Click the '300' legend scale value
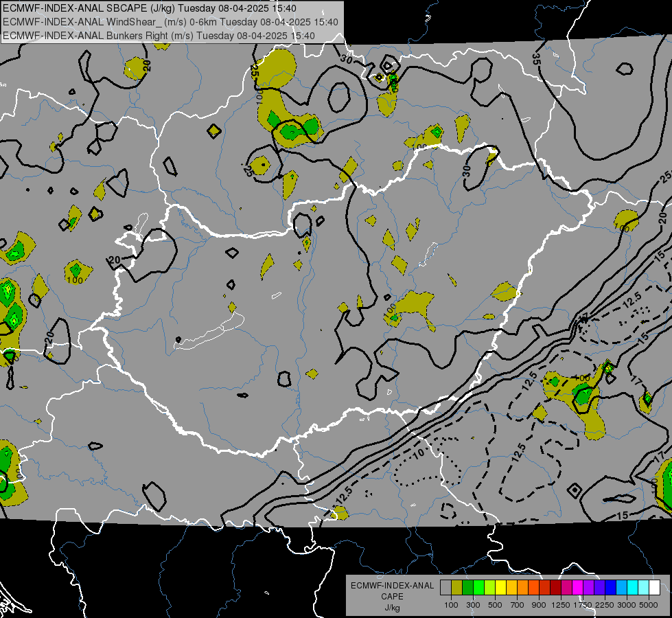The width and height of the screenshot is (672, 618). [473, 605]
